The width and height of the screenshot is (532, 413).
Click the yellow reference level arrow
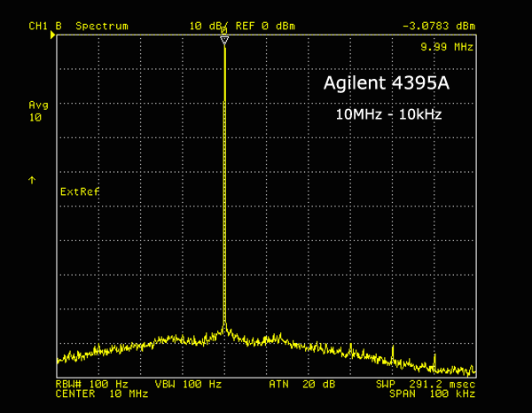point(52,35)
